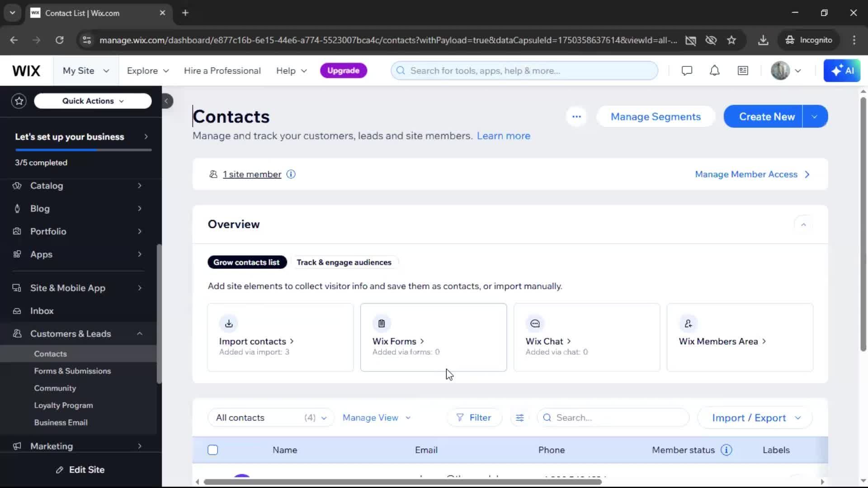Expand the Explore menu
This screenshot has height=488, width=868.
coord(148,71)
